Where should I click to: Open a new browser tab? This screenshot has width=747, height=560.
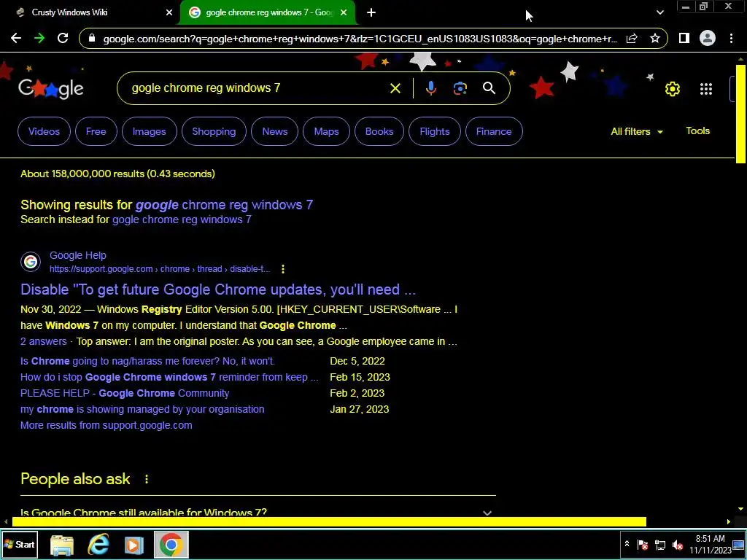[x=371, y=12]
